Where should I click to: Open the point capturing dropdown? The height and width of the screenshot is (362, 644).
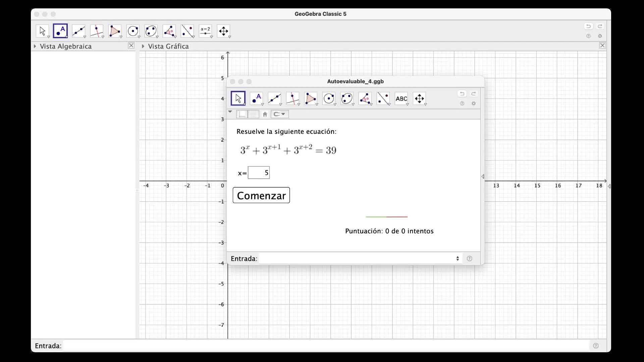click(x=280, y=114)
